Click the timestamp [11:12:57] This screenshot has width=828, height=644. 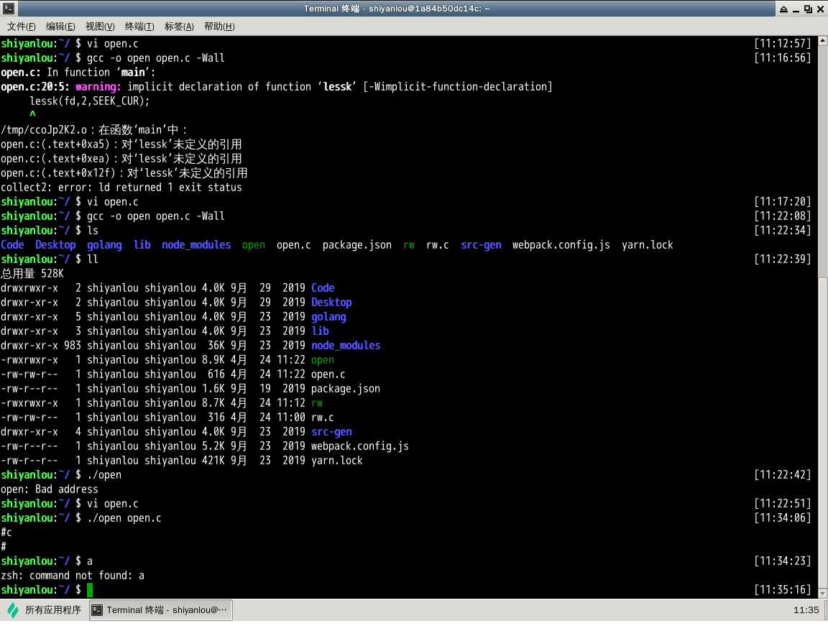coord(782,43)
